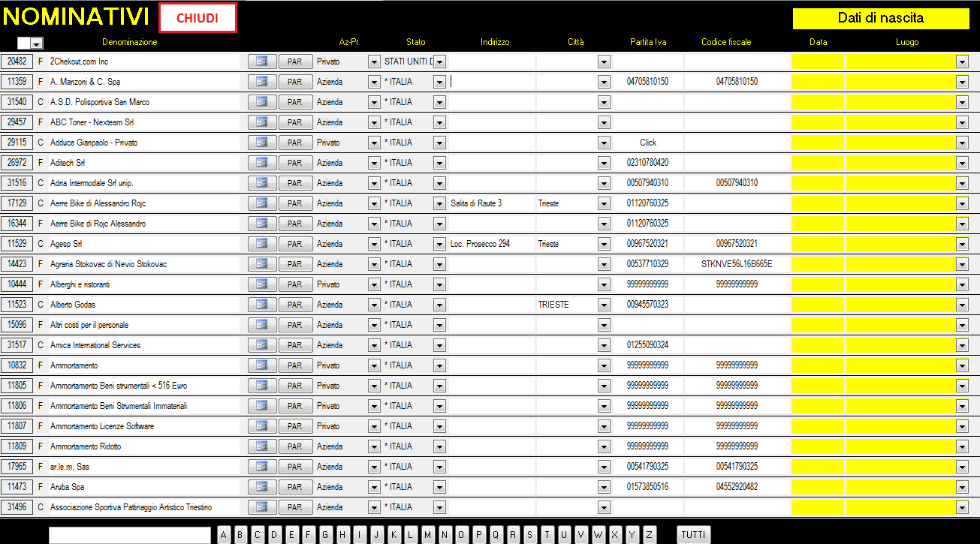Click PAR button for Agesp Srl
The image size is (980, 544).
(x=295, y=244)
